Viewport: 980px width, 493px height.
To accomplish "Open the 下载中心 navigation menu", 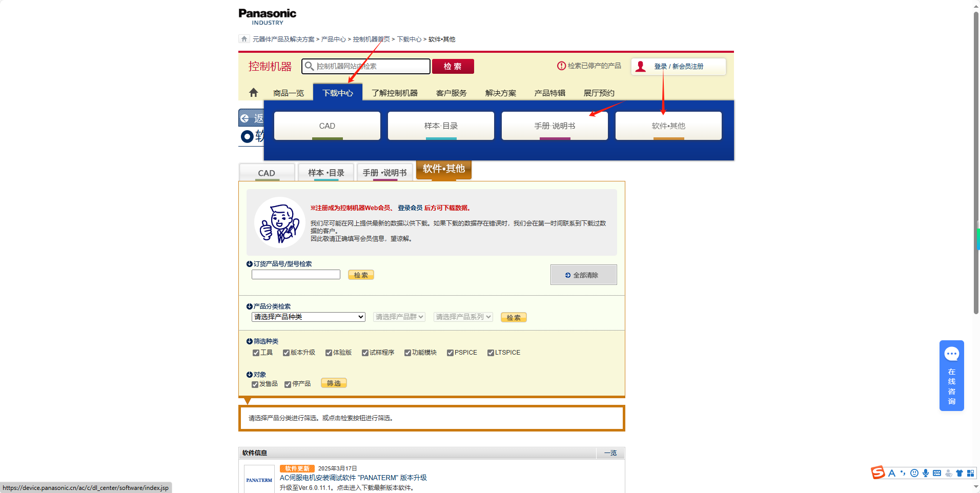I will point(338,93).
